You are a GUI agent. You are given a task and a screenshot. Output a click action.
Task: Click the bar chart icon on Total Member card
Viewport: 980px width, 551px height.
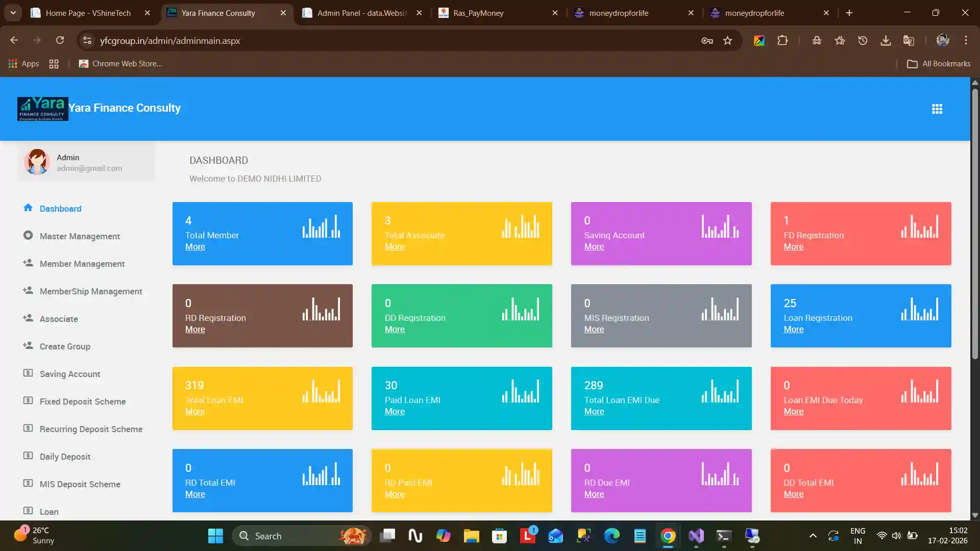pos(321,227)
